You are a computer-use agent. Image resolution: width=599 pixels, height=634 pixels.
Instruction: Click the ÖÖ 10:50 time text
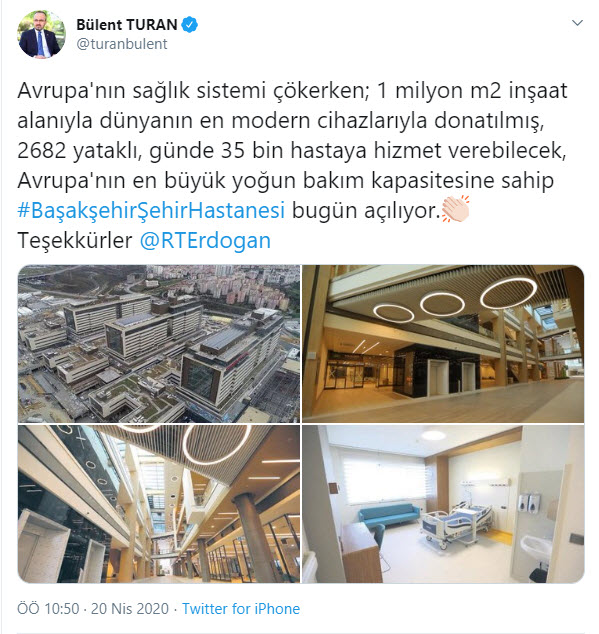coord(48,609)
